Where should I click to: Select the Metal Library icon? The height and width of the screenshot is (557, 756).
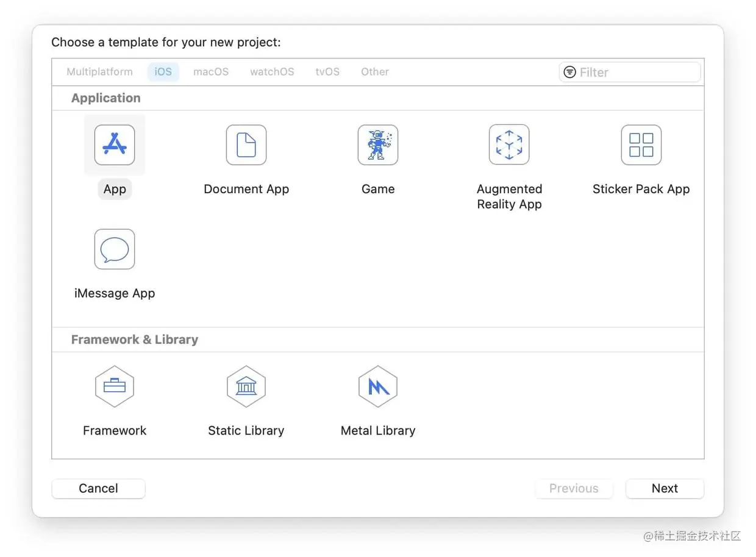coord(378,386)
